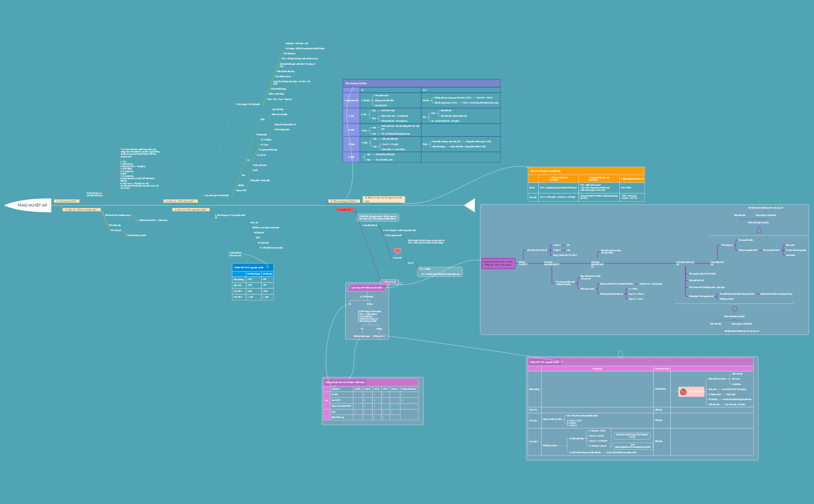Select the "Lựa chọn PP điều trị ban đầu" parallelogram
This screenshot has height=504, width=814.
click(x=367, y=288)
